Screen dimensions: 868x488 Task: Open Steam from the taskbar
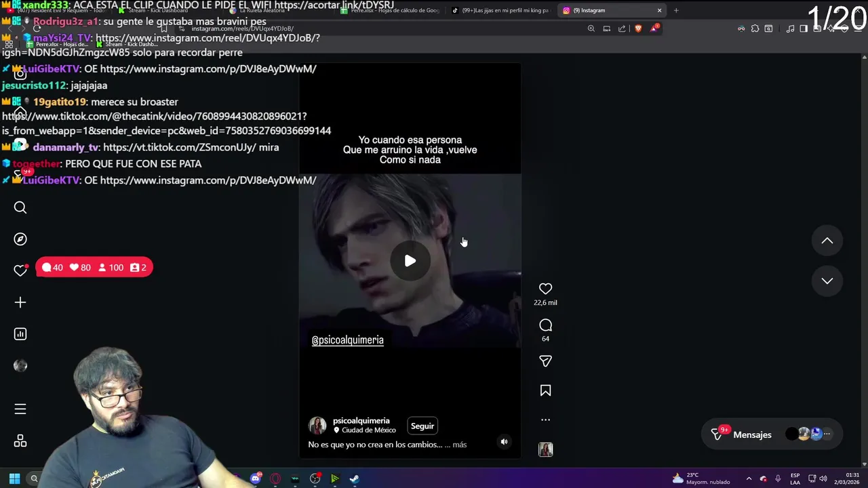coord(354,479)
